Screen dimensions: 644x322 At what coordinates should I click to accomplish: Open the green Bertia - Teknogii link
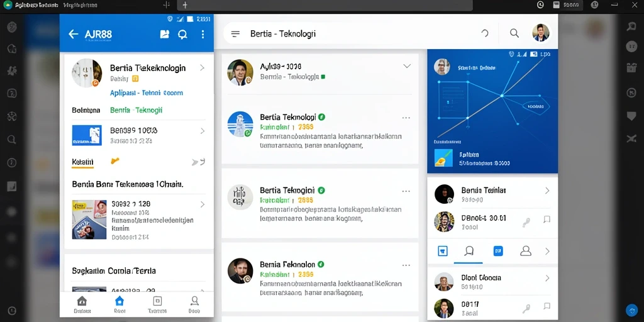[136, 110]
